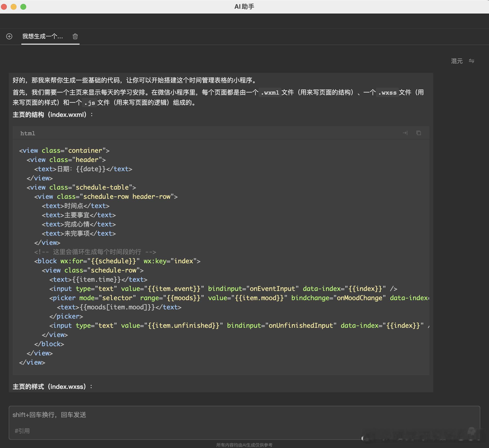Click the block wx:for schedule line

point(117,261)
